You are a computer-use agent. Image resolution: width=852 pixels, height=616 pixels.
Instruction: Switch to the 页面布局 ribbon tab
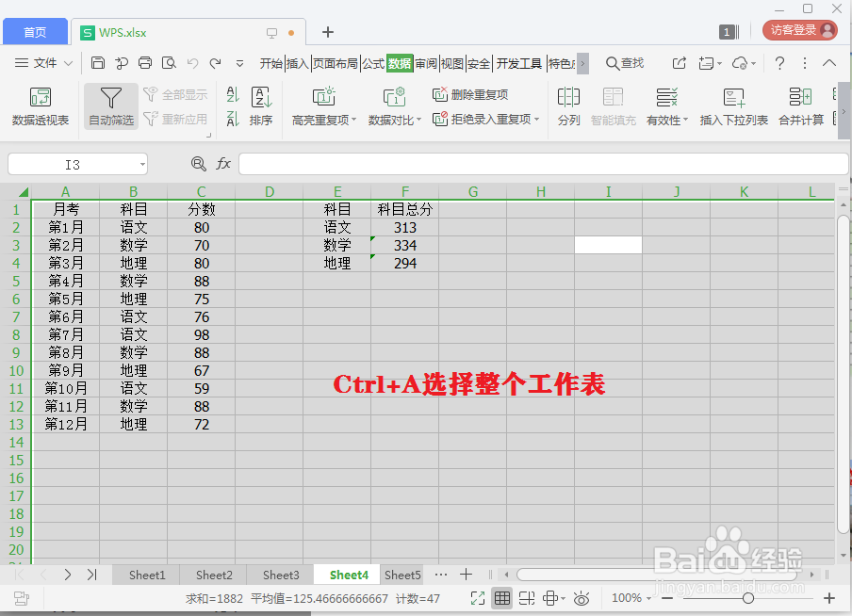click(336, 63)
